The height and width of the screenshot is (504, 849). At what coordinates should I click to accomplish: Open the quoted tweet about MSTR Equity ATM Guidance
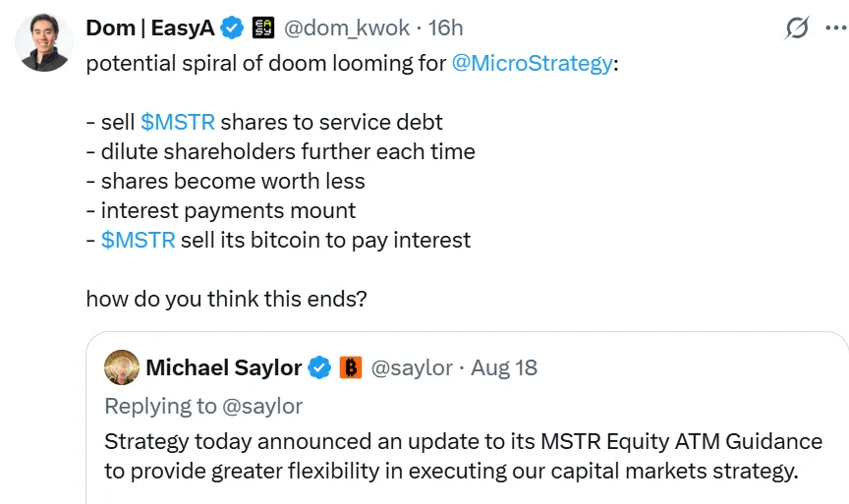click(x=462, y=456)
